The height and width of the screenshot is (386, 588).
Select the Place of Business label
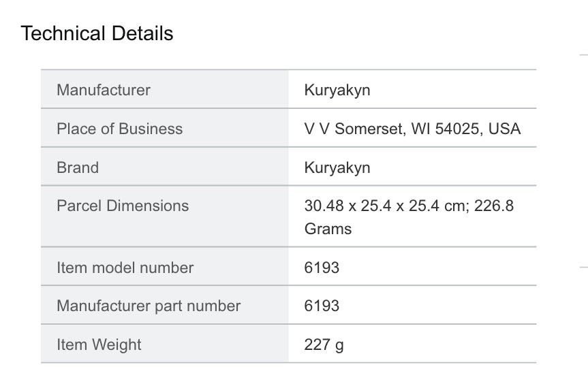click(x=120, y=129)
